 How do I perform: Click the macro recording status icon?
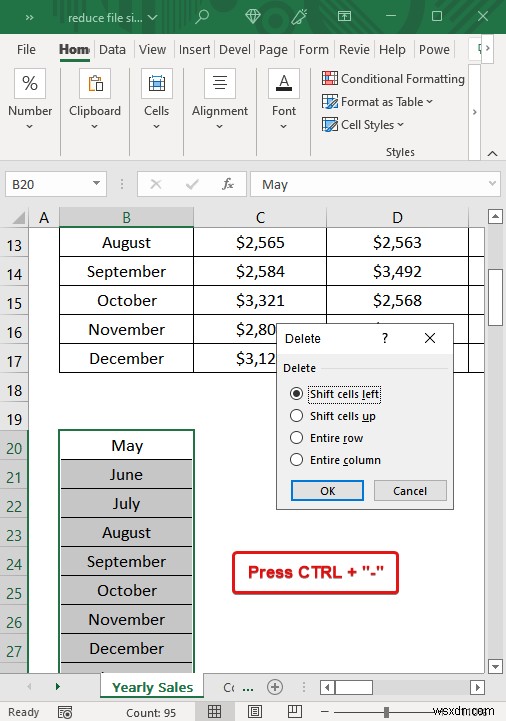(x=65, y=712)
